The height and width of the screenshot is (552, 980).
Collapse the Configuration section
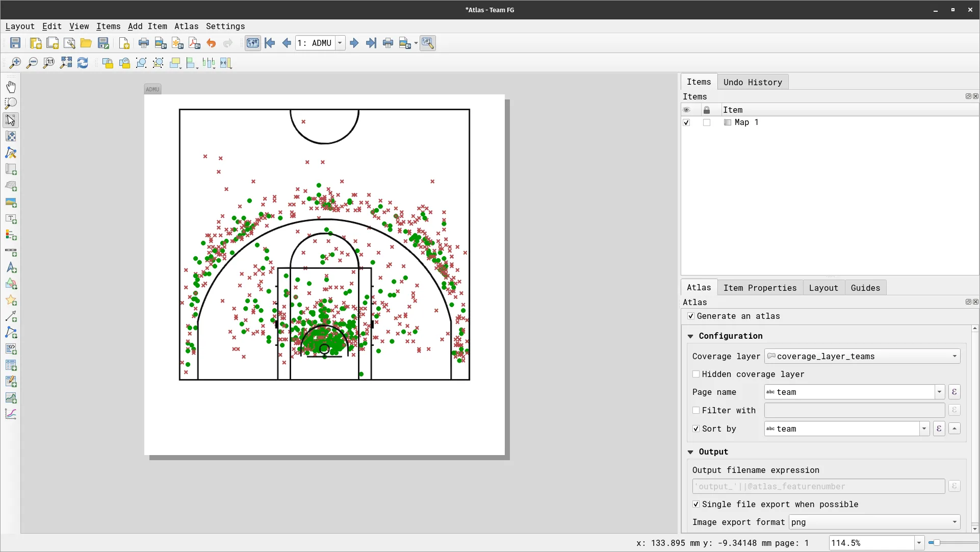[x=690, y=336]
